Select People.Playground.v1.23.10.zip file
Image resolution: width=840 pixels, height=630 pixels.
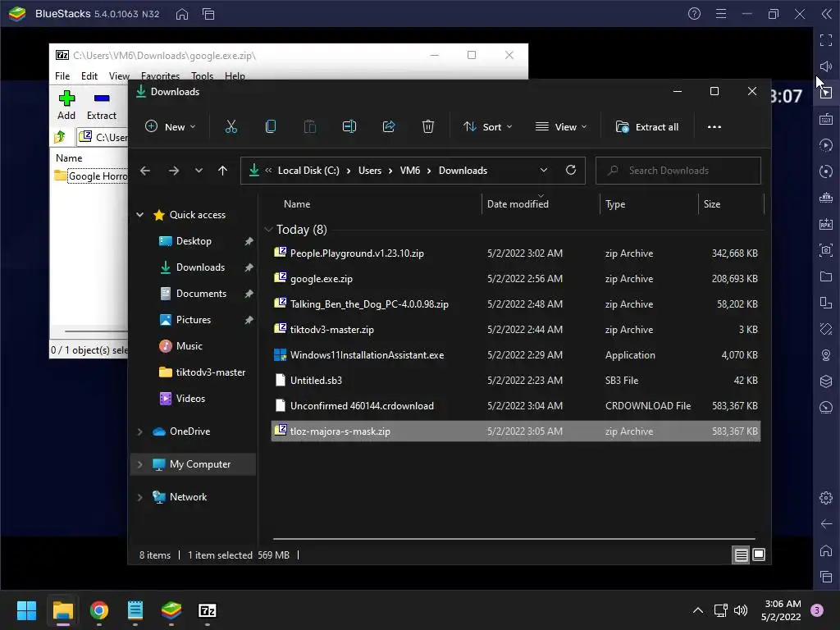click(x=357, y=253)
